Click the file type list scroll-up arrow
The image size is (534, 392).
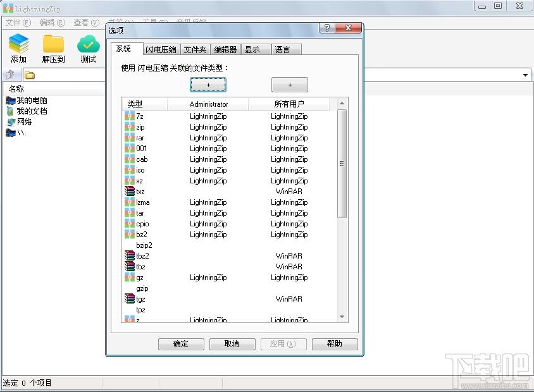click(x=342, y=103)
